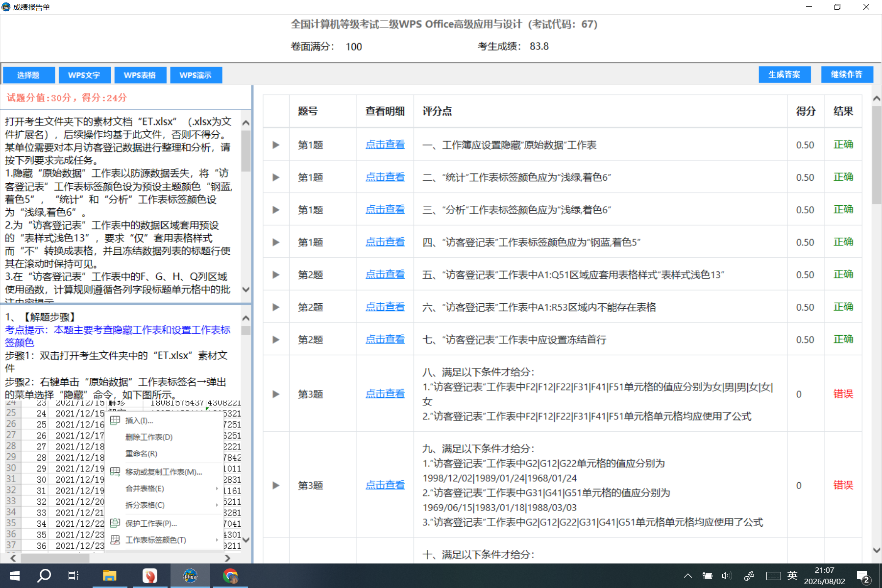Click the question text panel's scroll-down arrow

(x=246, y=290)
